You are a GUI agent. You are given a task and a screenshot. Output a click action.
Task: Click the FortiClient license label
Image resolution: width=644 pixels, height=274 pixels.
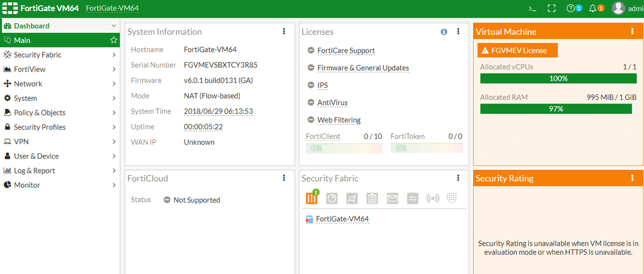323,137
